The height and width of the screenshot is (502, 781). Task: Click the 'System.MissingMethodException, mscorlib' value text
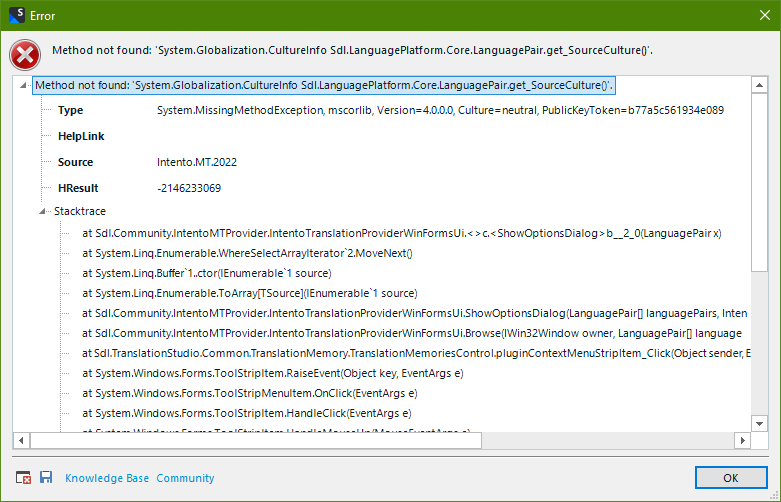[440, 110]
